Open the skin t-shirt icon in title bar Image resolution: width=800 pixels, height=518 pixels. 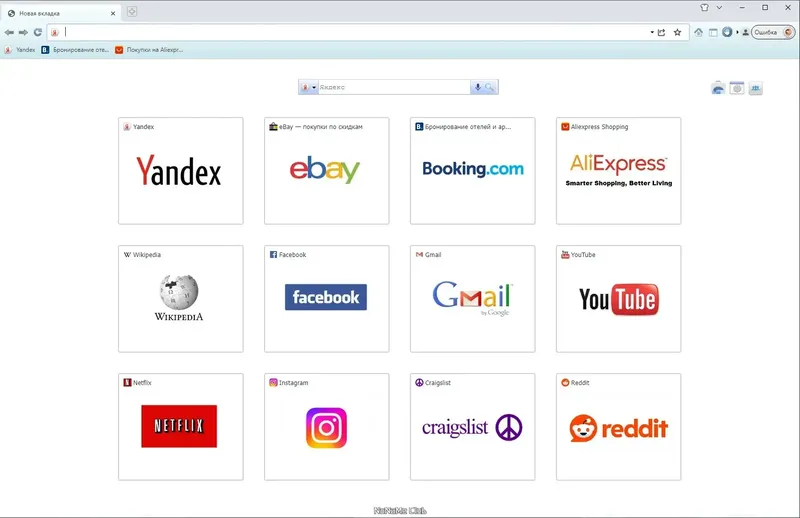(705, 8)
